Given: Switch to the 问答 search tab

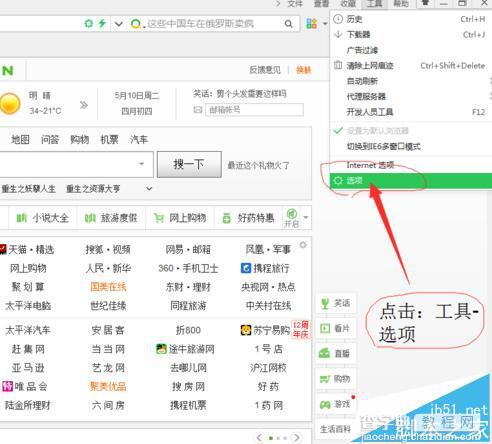Looking at the screenshot, I should point(50,139).
